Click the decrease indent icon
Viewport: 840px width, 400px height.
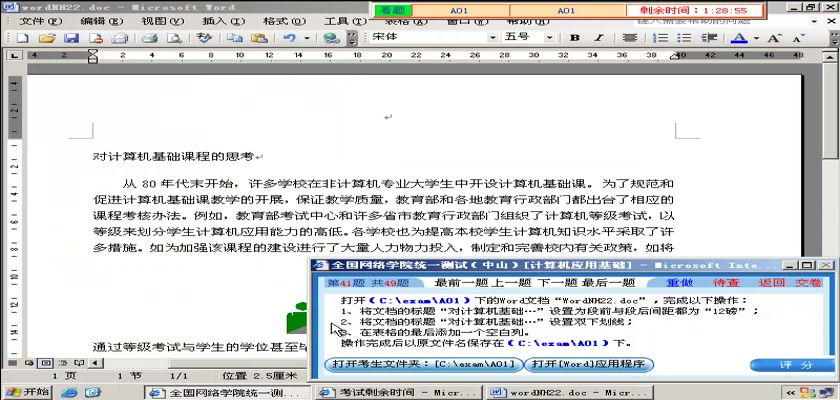click(x=709, y=38)
